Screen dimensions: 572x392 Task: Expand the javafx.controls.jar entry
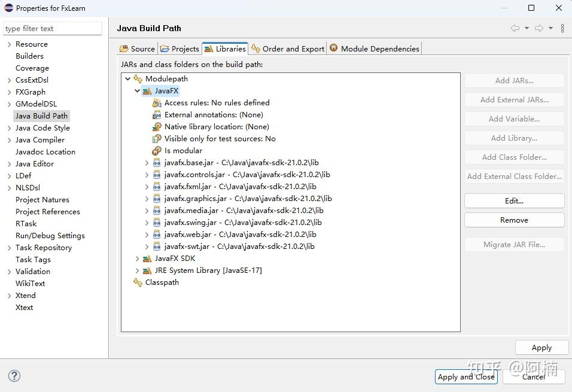pyautogui.click(x=147, y=175)
